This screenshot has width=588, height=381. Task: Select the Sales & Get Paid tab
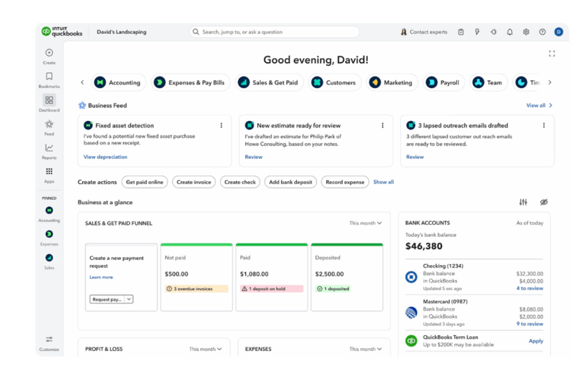268,82
